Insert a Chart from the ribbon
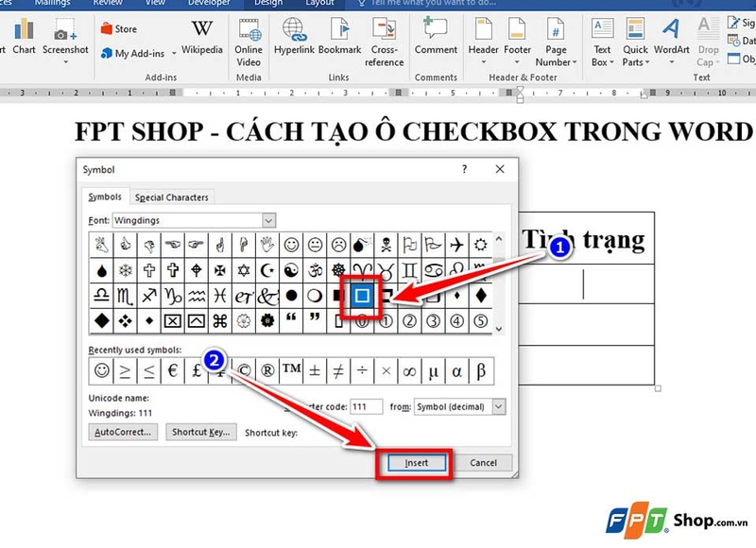This screenshot has height=548, width=756. [24, 37]
